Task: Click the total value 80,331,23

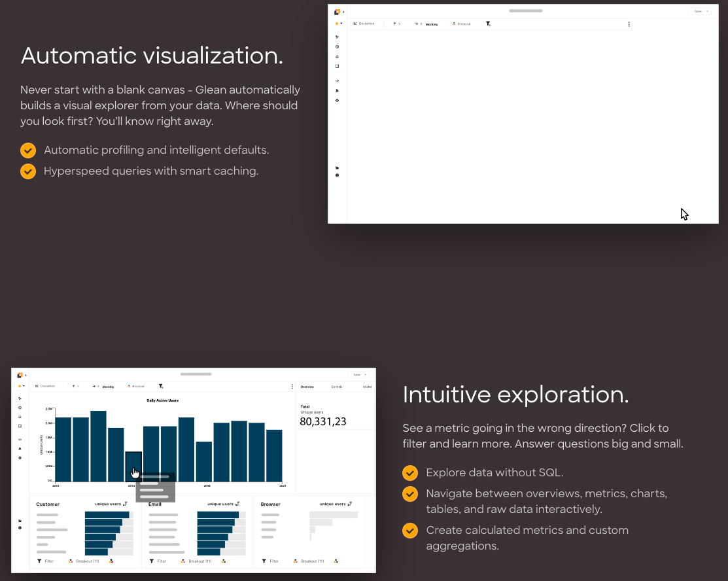Action: click(323, 421)
